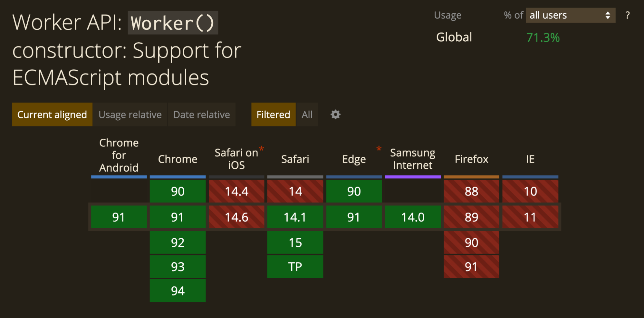The height and width of the screenshot is (318, 644).
Task: Click the red asterisk above the Edge column
Action: (379, 149)
